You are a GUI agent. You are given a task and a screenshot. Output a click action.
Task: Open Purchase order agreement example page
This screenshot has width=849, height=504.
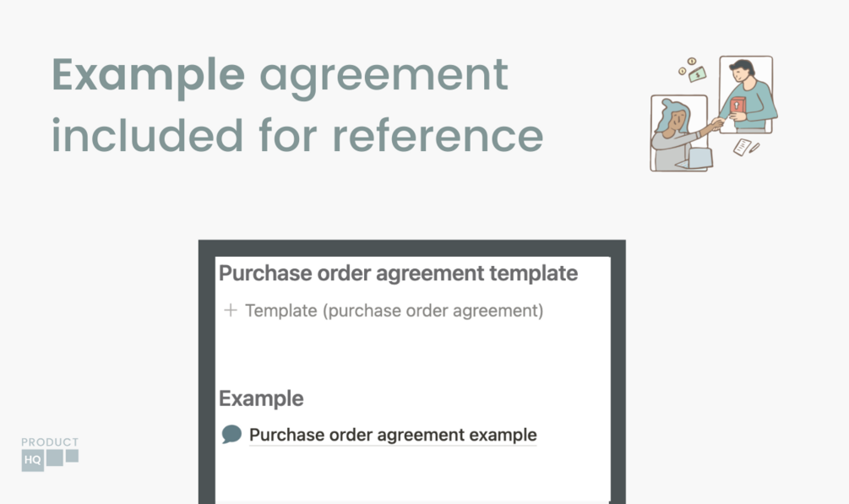(393, 436)
